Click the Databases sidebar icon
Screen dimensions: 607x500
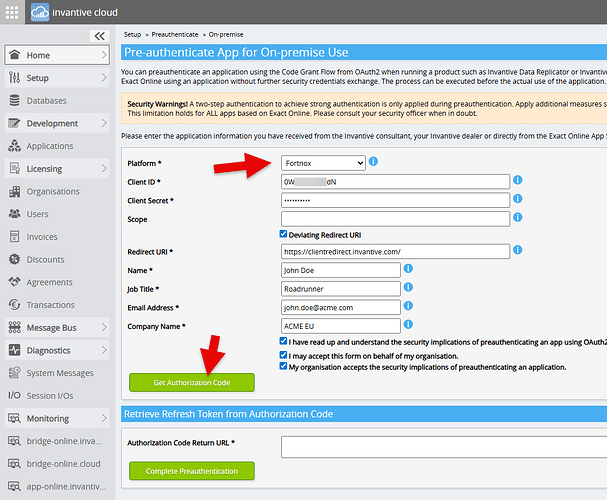pos(14,101)
